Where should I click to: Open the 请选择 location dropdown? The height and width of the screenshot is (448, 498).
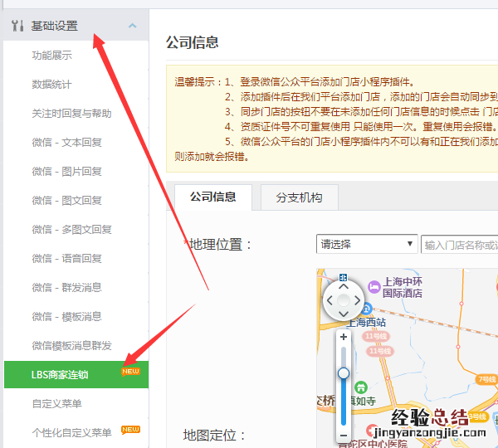[366, 244]
